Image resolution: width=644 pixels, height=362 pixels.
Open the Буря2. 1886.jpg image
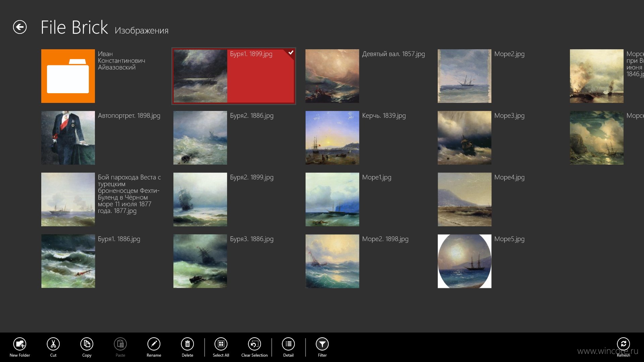pos(200,138)
